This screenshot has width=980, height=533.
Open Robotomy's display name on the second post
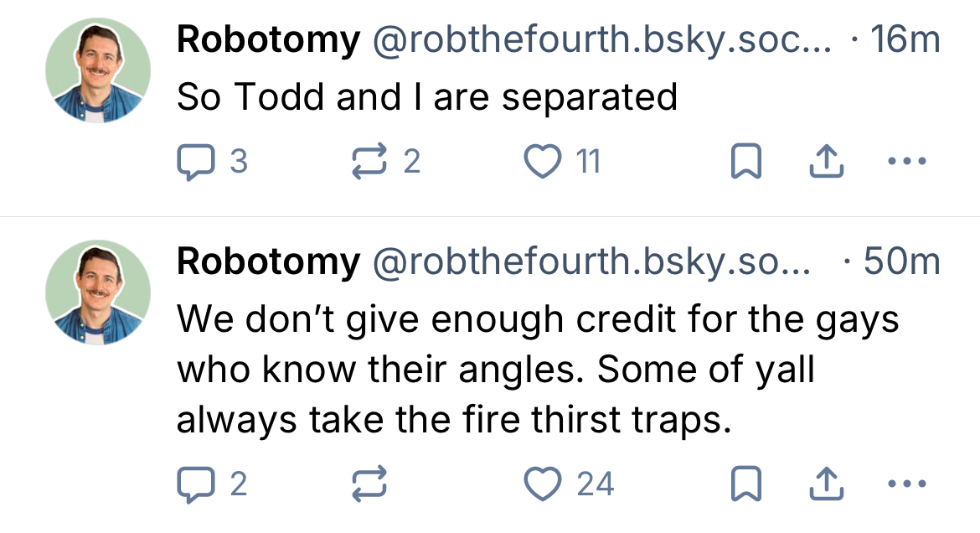click(x=268, y=263)
